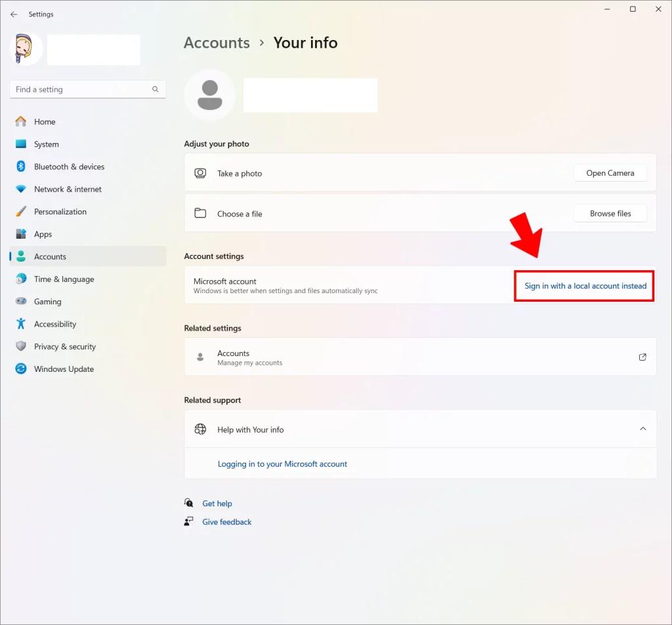Click the camera icon beside Take a photo
Viewport: 672px width, 625px height.
(x=200, y=173)
